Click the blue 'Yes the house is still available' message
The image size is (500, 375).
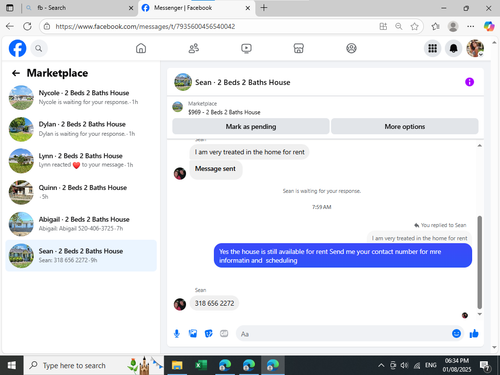(x=343, y=256)
